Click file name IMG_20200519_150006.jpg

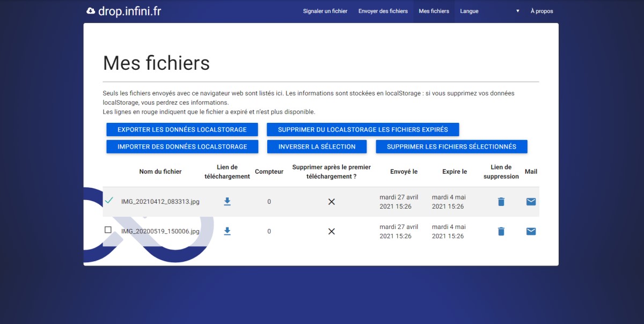point(160,231)
